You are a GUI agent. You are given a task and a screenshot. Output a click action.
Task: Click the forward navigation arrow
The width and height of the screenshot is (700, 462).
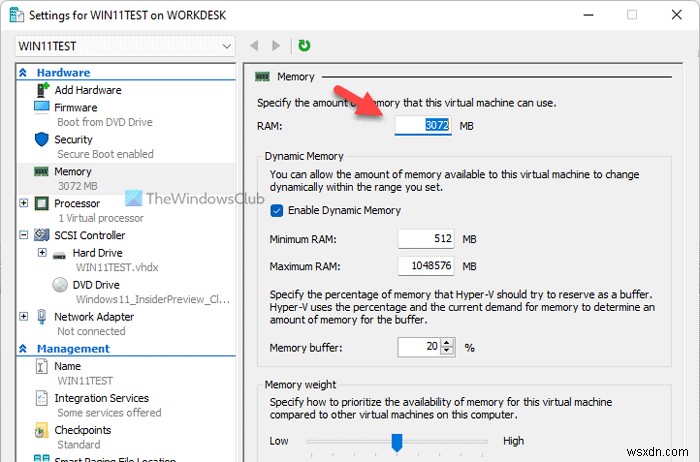(276, 46)
